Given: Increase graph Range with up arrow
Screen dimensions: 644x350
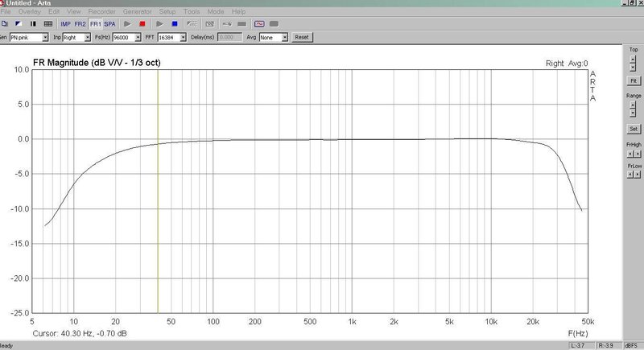Looking at the screenshot, I should 633,105.
